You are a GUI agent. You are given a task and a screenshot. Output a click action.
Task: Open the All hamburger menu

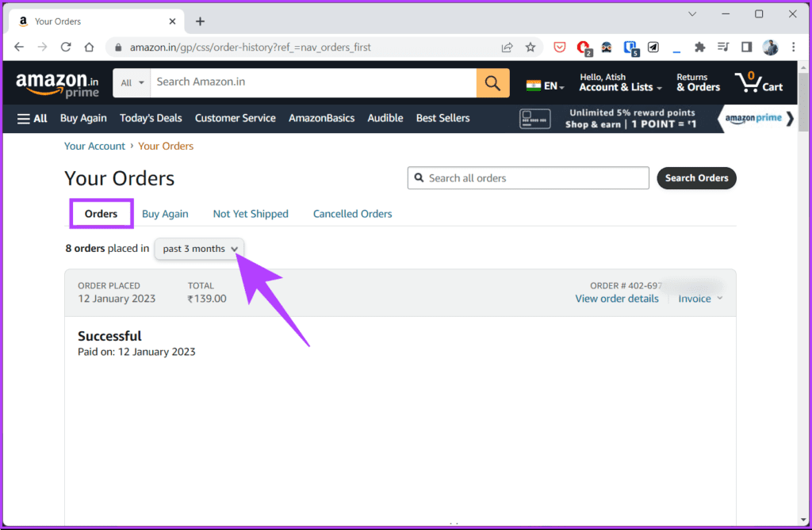pyautogui.click(x=32, y=119)
